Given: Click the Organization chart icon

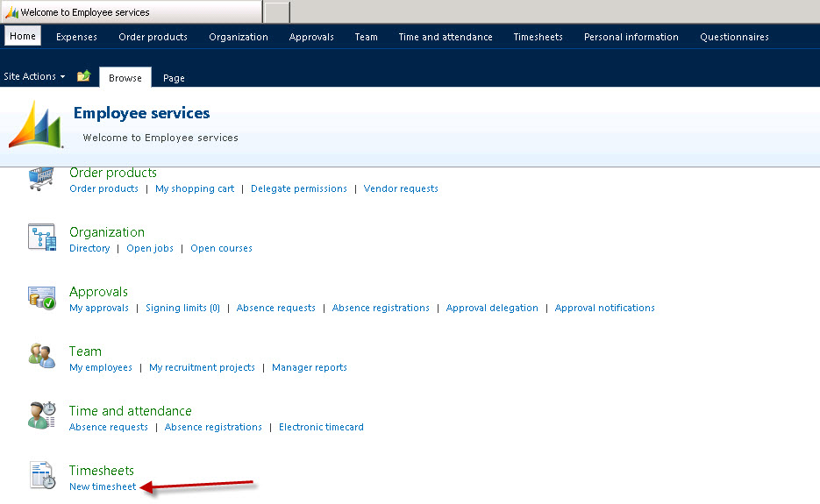Looking at the screenshot, I should coord(41,238).
